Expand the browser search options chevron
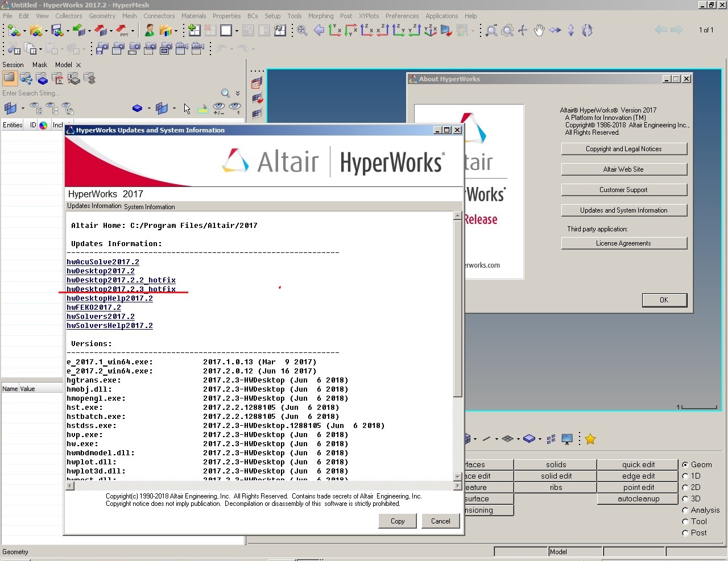Image resolution: width=728 pixels, height=561 pixels. click(238, 93)
